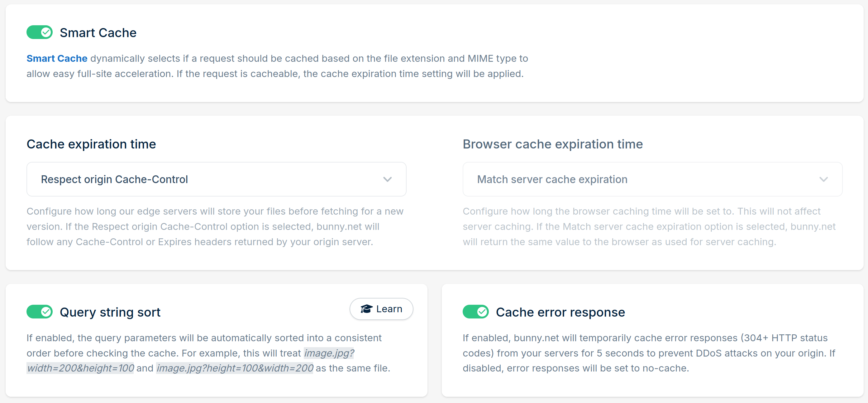Click the checkmark icon in the Cache error response toggle
Image resolution: width=868 pixels, height=403 pixels.
[483, 312]
